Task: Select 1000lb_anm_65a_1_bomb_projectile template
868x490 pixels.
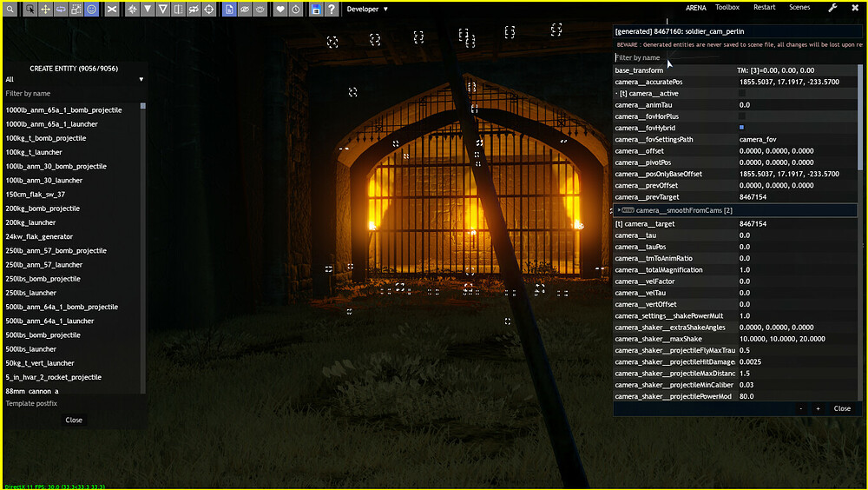Action: click(x=63, y=110)
